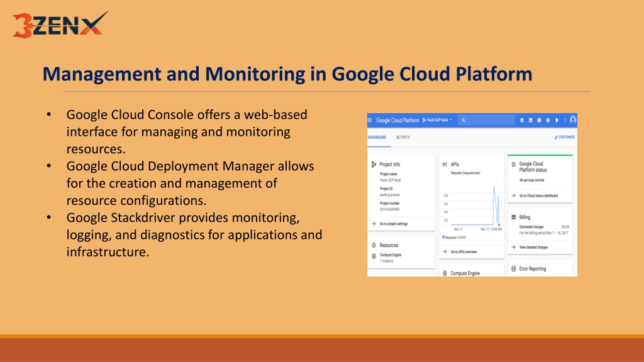Viewport: 644px width, 362px height.
Task: Click the Platform status card icon
Action: tap(513, 164)
